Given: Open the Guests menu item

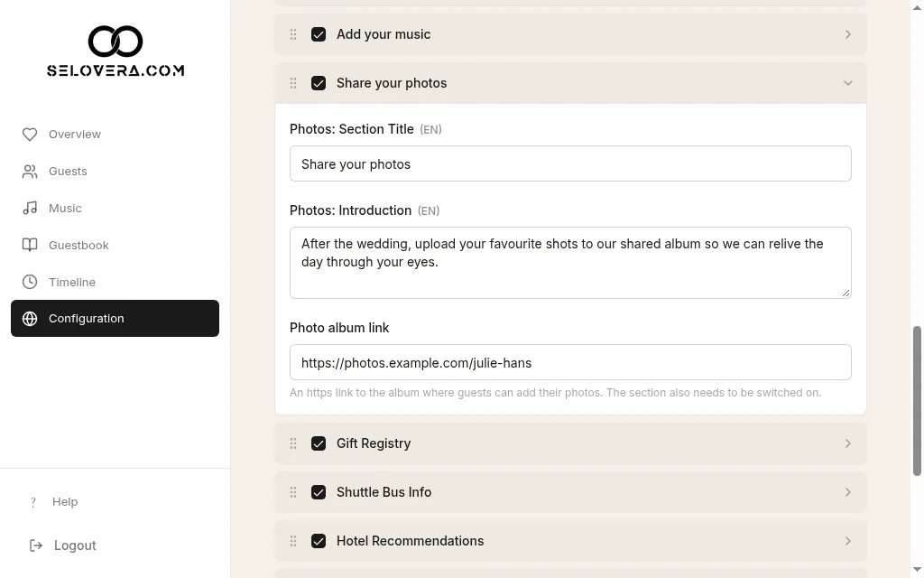Looking at the screenshot, I should [x=115, y=172].
